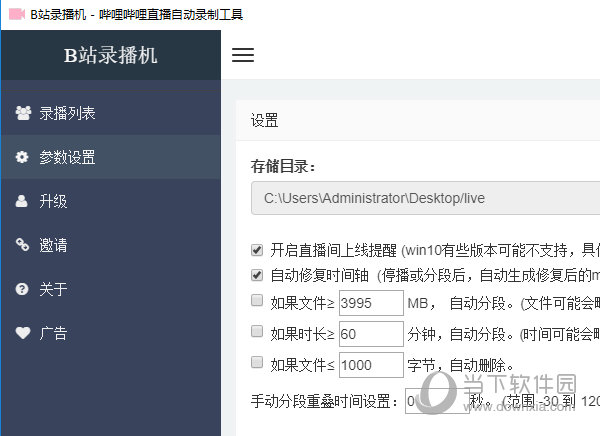Open the 广告 sidebar item

(x=111, y=333)
